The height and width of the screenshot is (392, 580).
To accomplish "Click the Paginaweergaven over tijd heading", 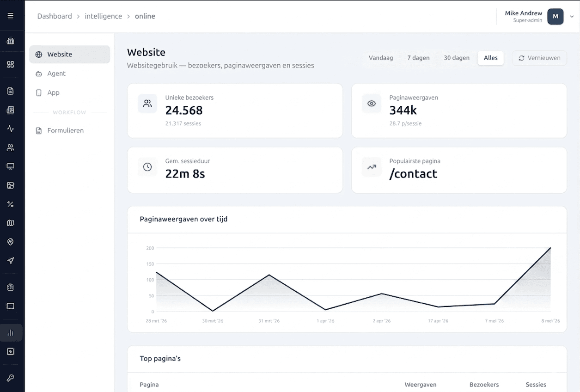I will [183, 219].
